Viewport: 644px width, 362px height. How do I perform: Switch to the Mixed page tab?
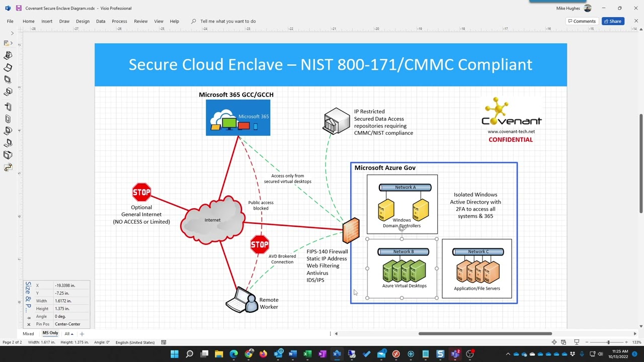pyautogui.click(x=28, y=334)
